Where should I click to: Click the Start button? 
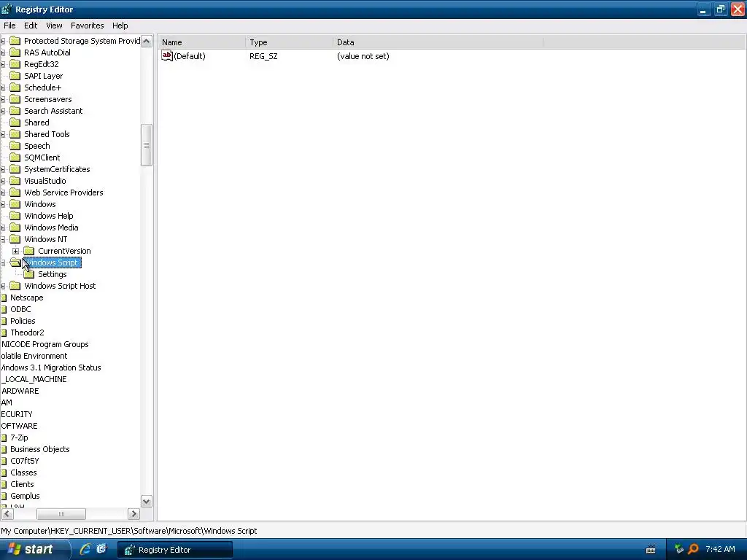[x=35, y=549]
